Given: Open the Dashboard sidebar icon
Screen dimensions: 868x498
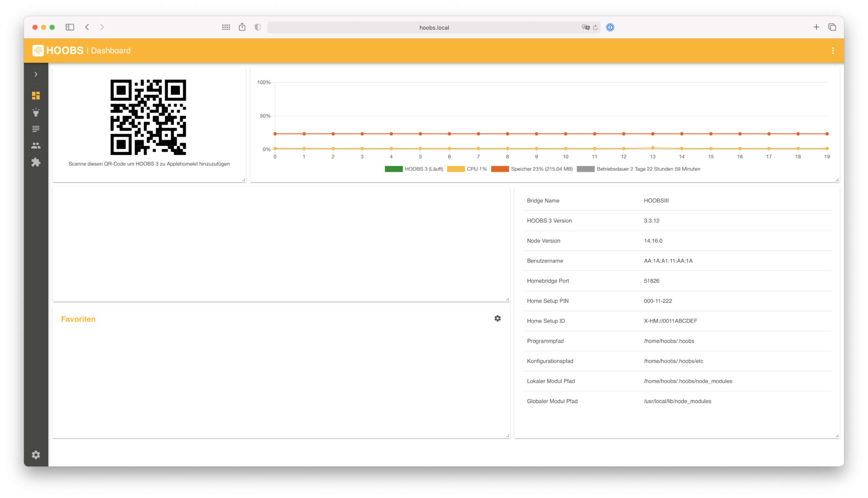Looking at the screenshot, I should tap(36, 95).
